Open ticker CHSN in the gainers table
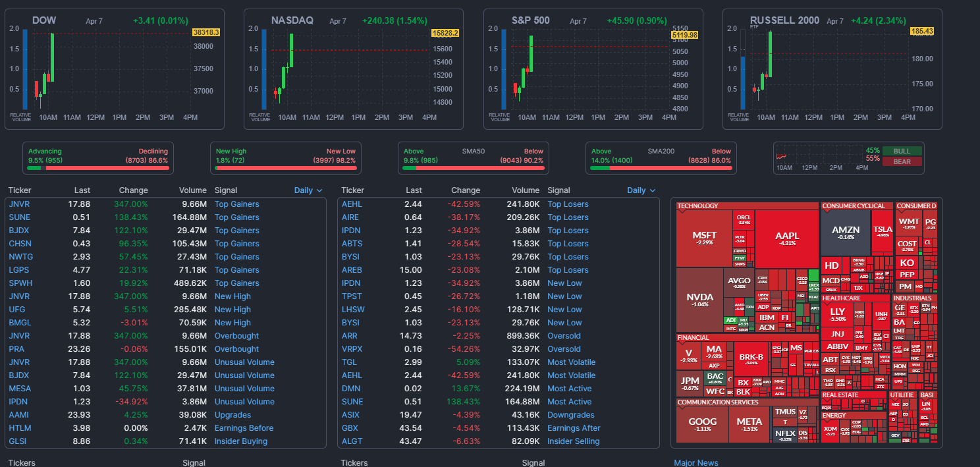The image size is (980, 467). pyautogui.click(x=20, y=244)
